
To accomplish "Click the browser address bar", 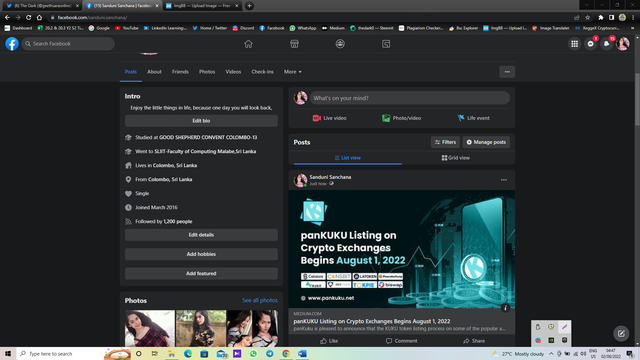I will pyautogui.click(x=310, y=18).
